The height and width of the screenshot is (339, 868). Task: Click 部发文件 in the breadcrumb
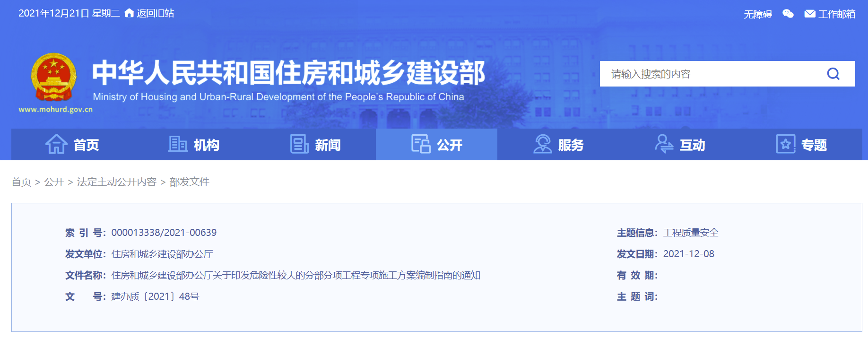click(x=189, y=182)
